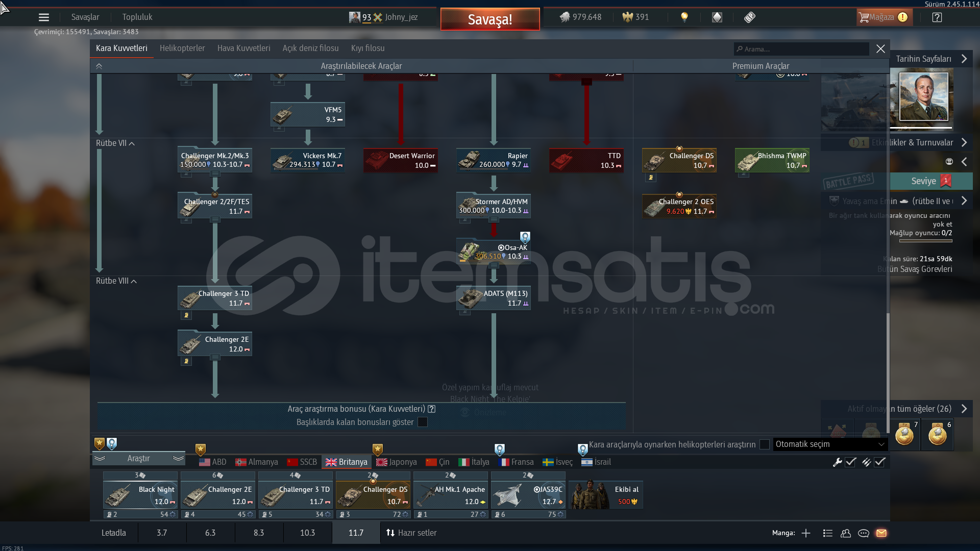The height and width of the screenshot is (551, 980).
Task: Open the Mağaza shop button
Action: point(884,17)
